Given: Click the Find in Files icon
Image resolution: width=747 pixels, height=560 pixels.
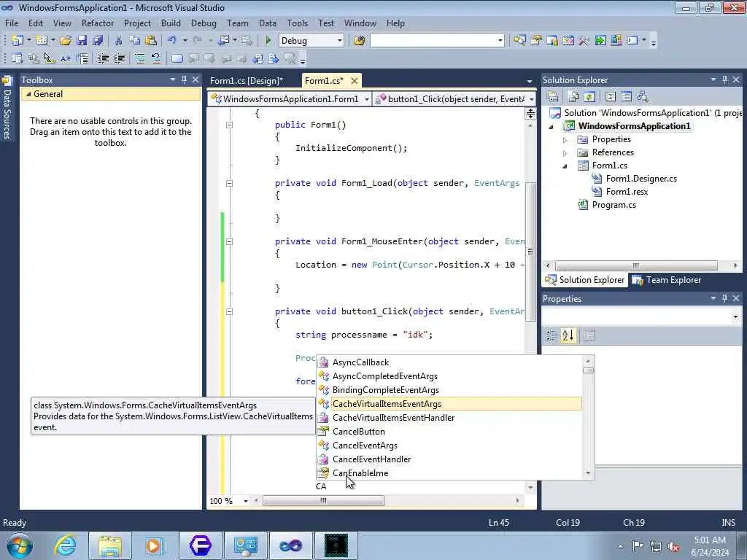Looking at the screenshot, I should point(360,41).
